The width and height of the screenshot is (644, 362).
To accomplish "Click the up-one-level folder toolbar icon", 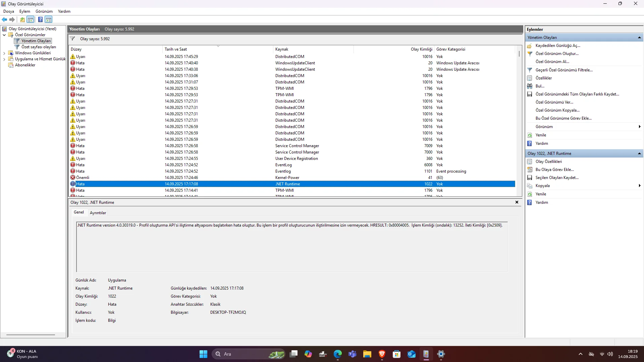I will 22,19.
